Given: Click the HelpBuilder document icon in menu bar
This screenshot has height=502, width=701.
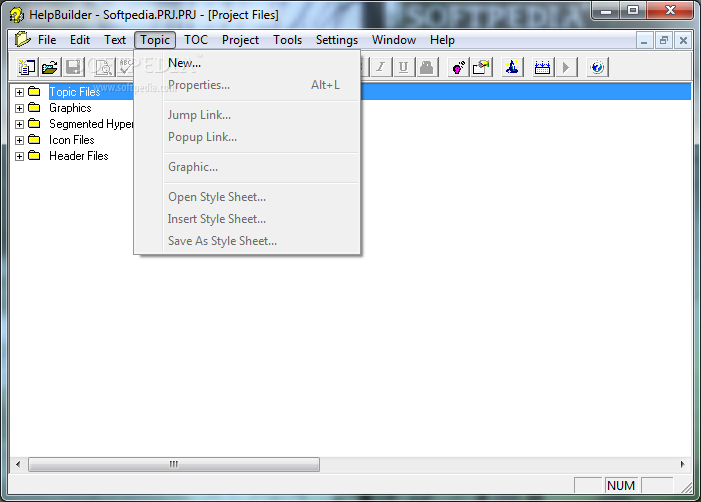Looking at the screenshot, I should (x=22, y=40).
